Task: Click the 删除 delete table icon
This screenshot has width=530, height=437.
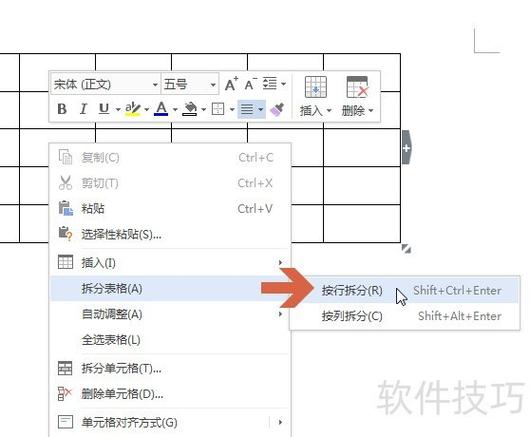Action: (x=357, y=87)
